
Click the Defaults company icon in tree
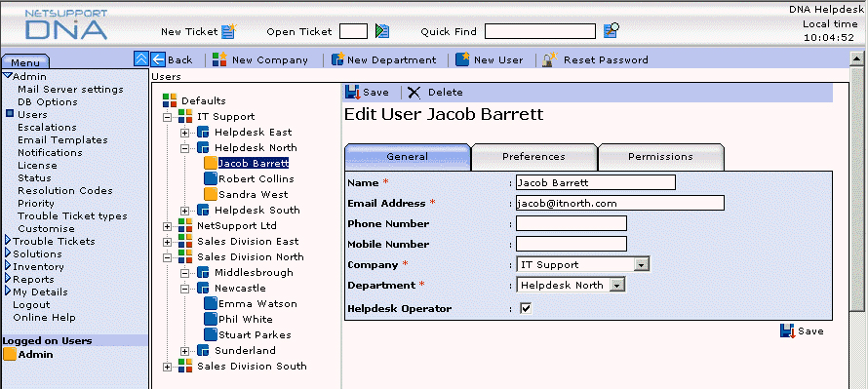tap(170, 100)
